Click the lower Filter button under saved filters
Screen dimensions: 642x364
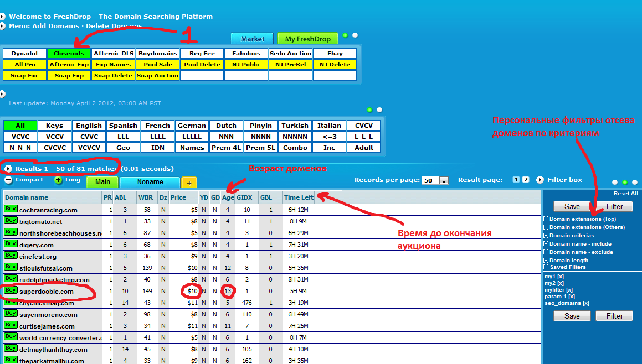(x=614, y=316)
